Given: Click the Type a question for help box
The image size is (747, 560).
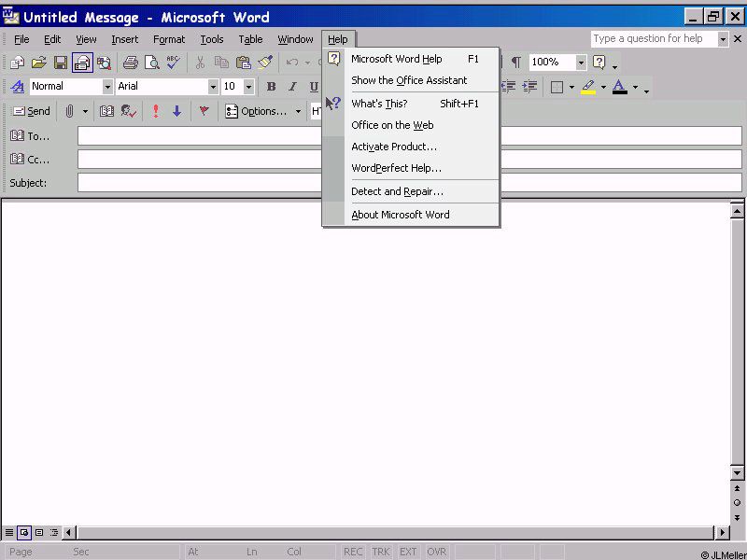Looking at the screenshot, I should (x=655, y=38).
